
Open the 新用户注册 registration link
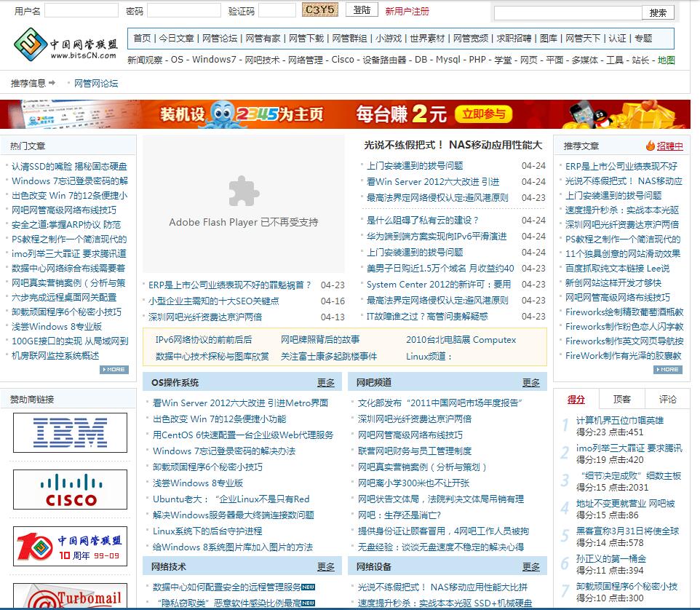(x=407, y=11)
